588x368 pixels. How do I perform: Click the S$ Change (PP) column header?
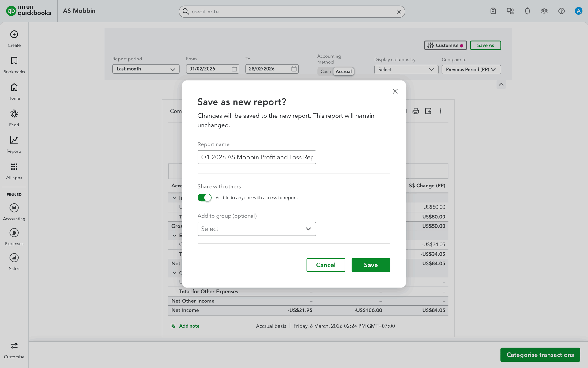(x=427, y=186)
